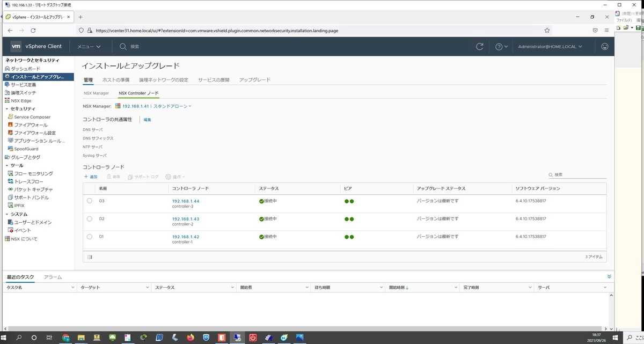Switch to the アラーム tab
Screen dimensions: 644x344
53,277
